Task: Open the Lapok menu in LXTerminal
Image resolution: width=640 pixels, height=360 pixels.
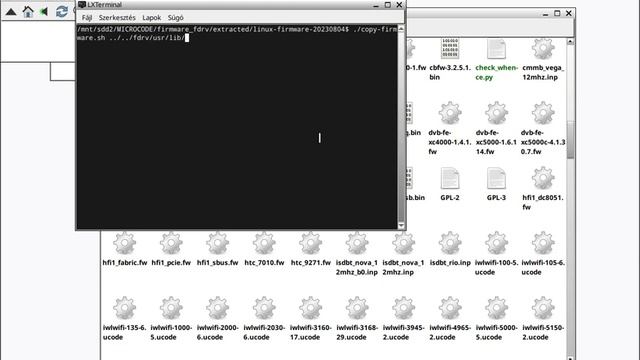Action: [151, 18]
